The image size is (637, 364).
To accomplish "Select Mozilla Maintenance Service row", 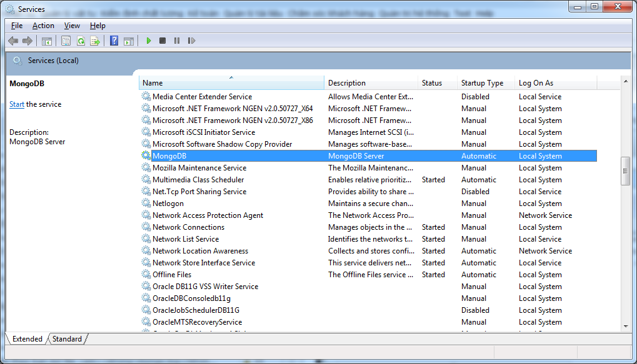I will point(369,167).
